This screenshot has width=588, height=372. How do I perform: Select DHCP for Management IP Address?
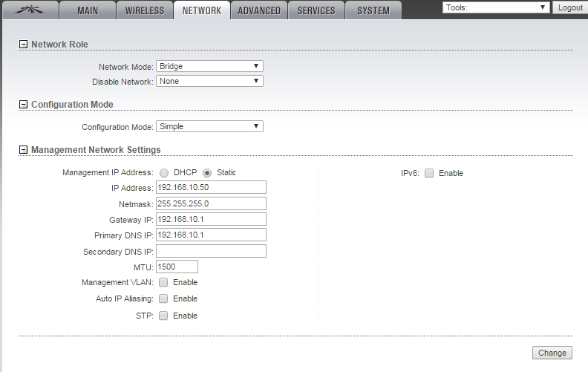(164, 173)
